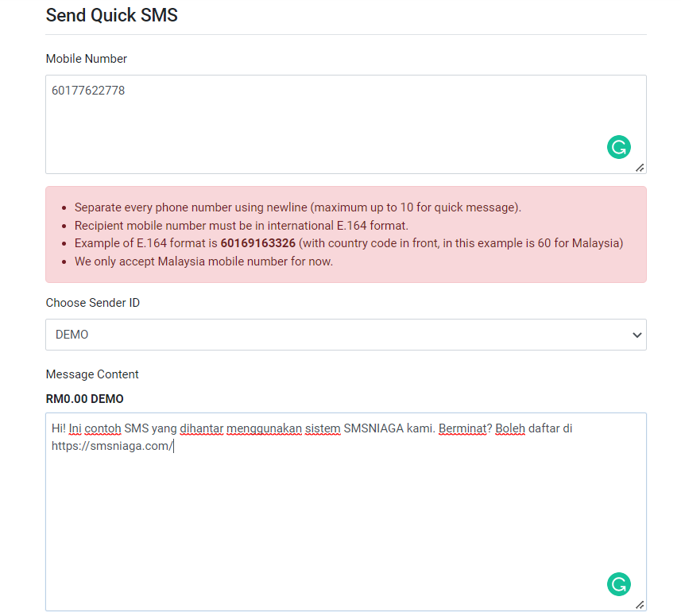The image size is (681, 616).
Task: Click the 'Send Quick SMS' heading
Action: click(x=111, y=15)
